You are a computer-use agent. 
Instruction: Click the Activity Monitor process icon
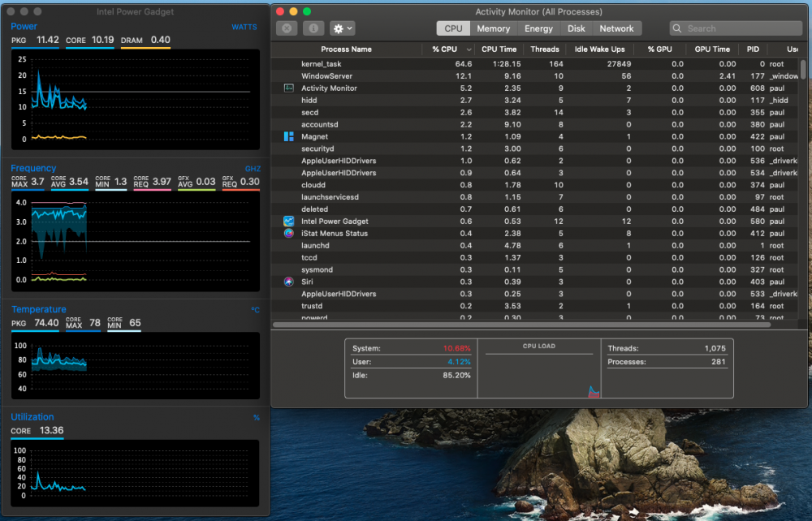289,88
